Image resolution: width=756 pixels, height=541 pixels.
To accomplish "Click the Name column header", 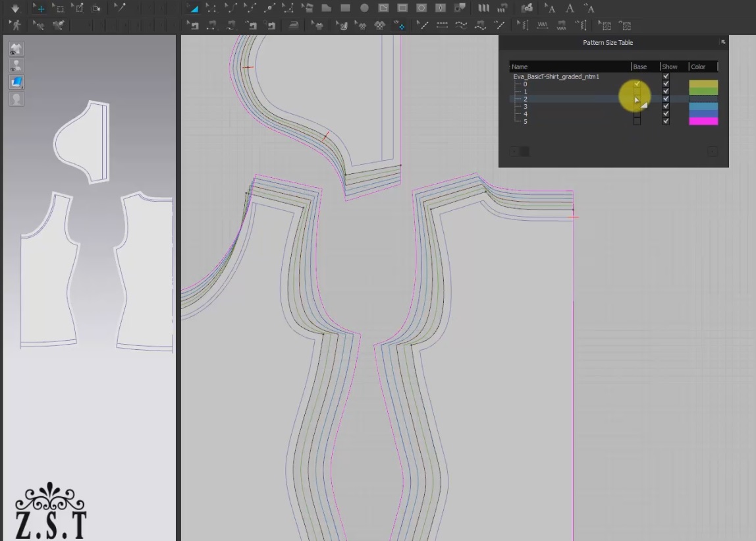I will click(570, 67).
